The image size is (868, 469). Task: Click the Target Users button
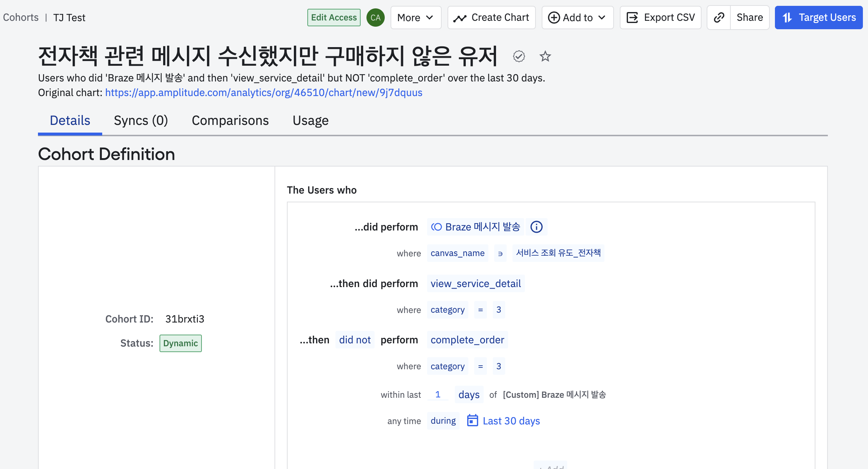[819, 18]
